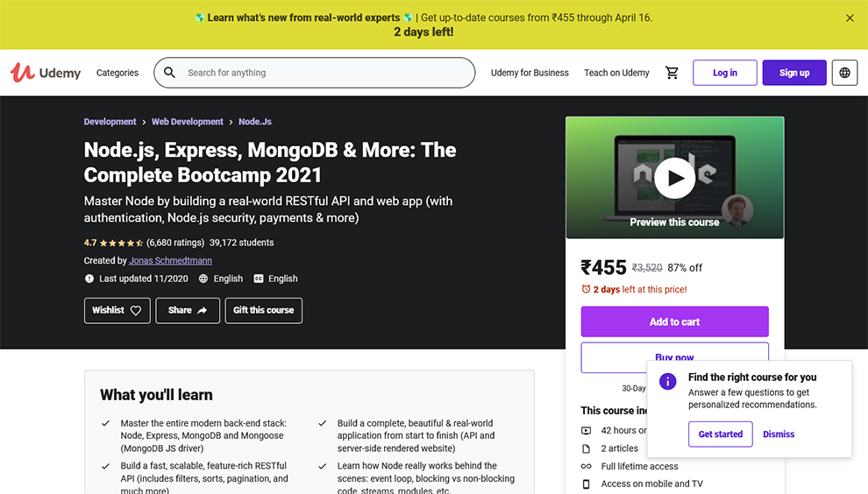Click the struck-through ₹3,520 original price
868x494 pixels.
tap(647, 268)
